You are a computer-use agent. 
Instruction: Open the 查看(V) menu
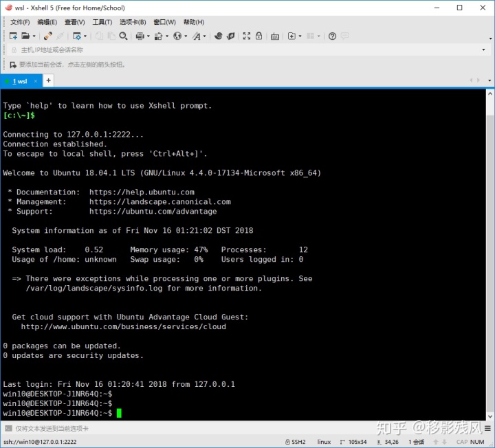(x=75, y=22)
